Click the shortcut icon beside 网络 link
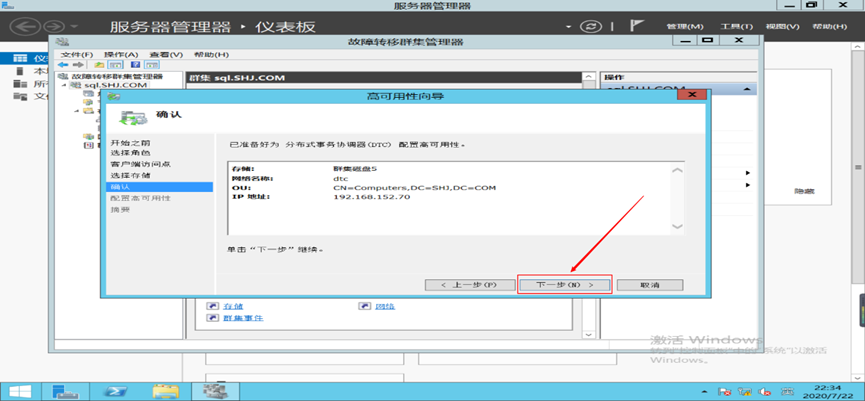 [x=364, y=306]
